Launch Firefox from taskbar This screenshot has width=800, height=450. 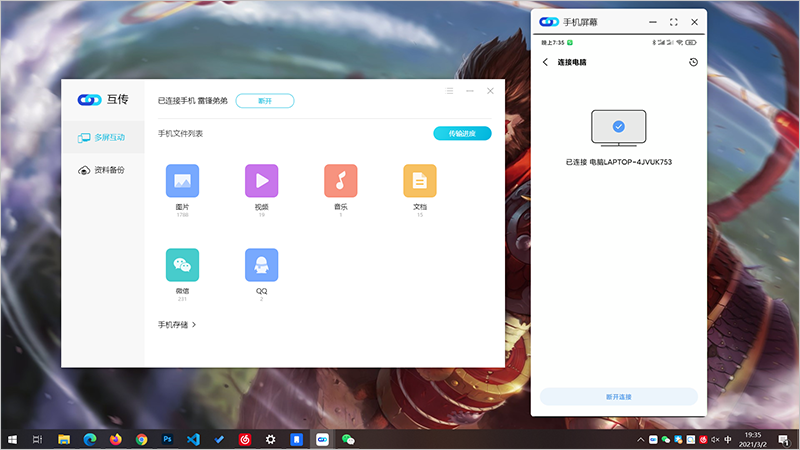(116, 439)
